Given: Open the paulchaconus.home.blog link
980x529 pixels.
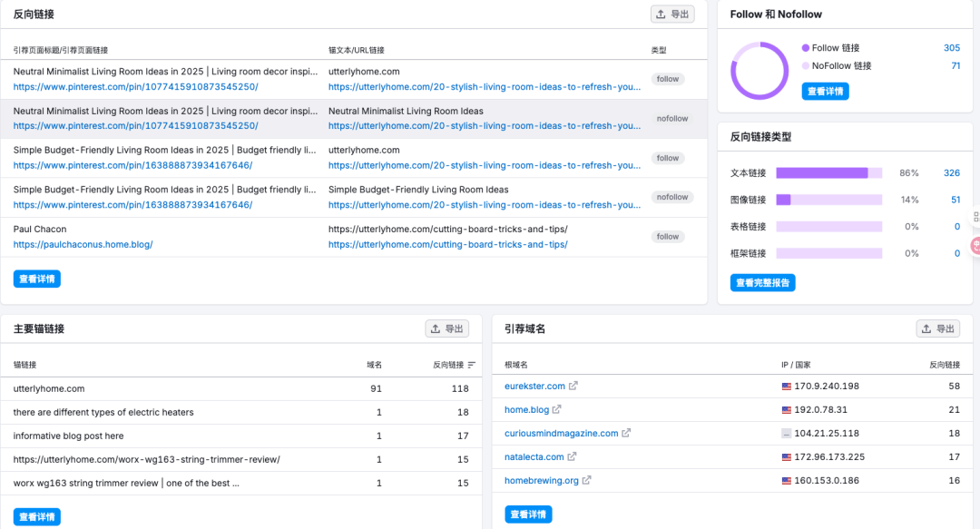Looking at the screenshot, I should 83,244.
